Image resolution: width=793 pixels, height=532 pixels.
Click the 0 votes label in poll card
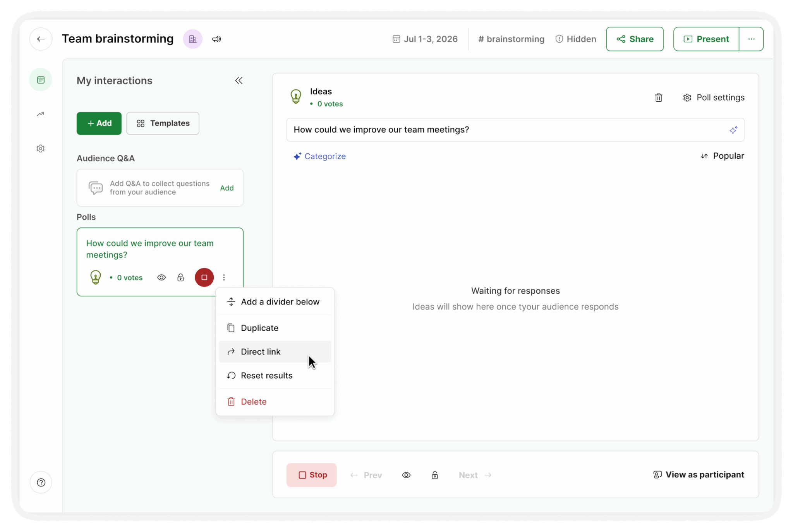coord(130,278)
